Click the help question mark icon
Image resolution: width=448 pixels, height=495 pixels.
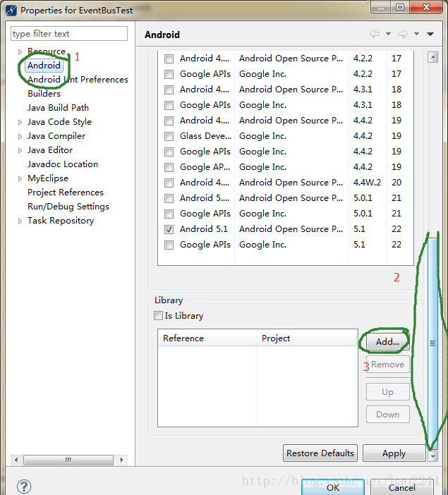click(24, 487)
